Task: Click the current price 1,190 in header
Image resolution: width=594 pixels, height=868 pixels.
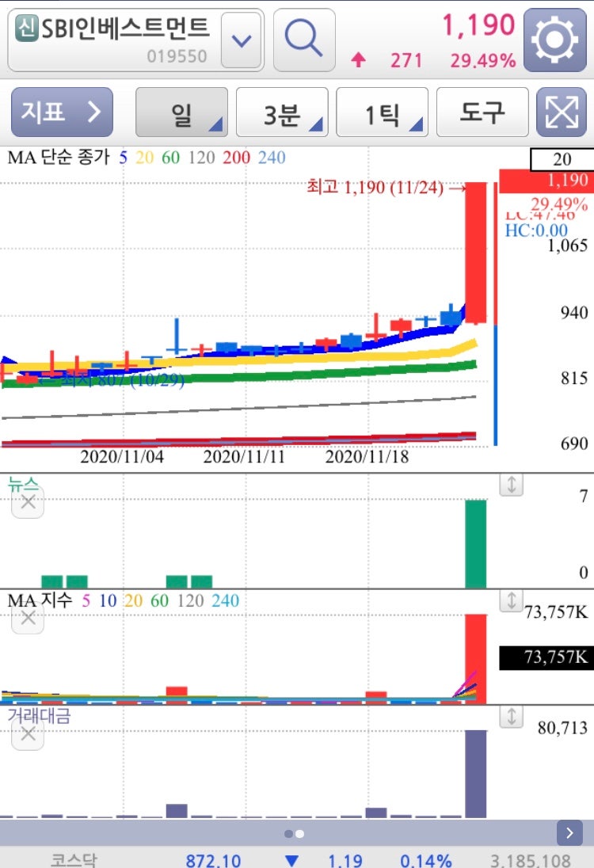Action: pos(478,25)
